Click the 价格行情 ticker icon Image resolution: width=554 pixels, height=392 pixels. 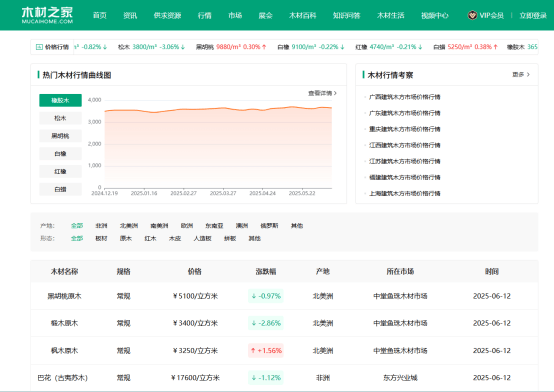tap(39, 47)
